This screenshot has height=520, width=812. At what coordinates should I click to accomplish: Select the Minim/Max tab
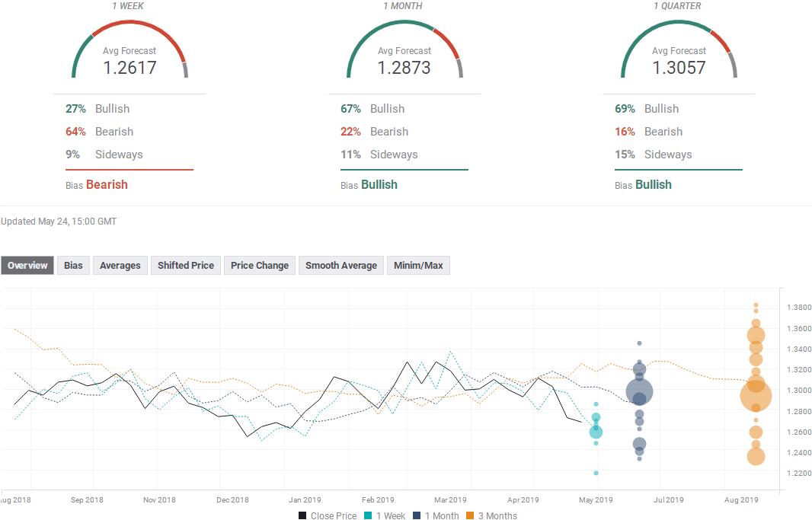tap(418, 266)
